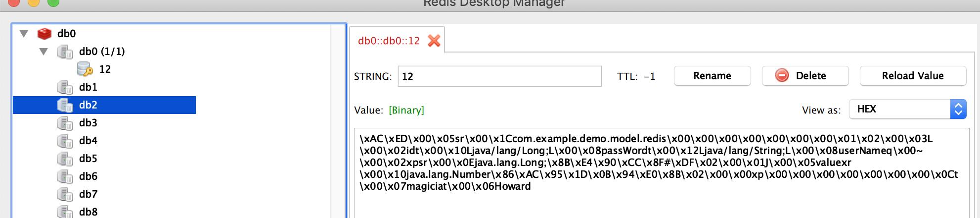Click the db7 database icon
Viewport: 980px width, 218px height.
65,194
